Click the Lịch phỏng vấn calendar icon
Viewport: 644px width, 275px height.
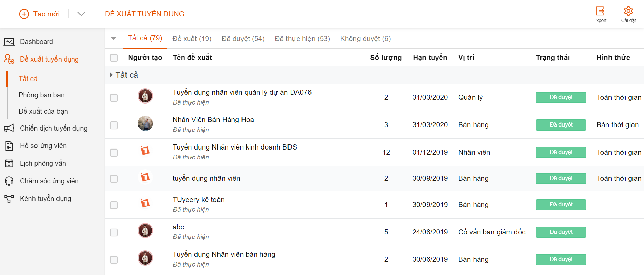pos(9,163)
